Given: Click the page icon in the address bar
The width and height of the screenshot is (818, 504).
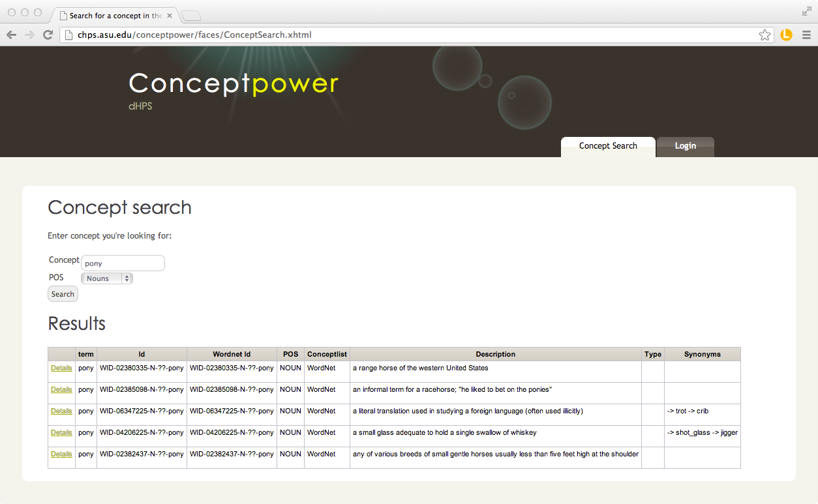Looking at the screenshot, I should [68, 35].
